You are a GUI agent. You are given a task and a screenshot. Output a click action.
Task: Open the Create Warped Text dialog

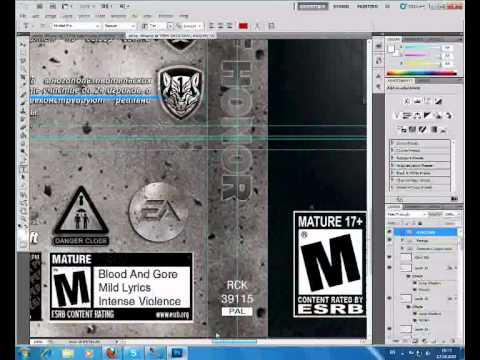click(257, 26)
